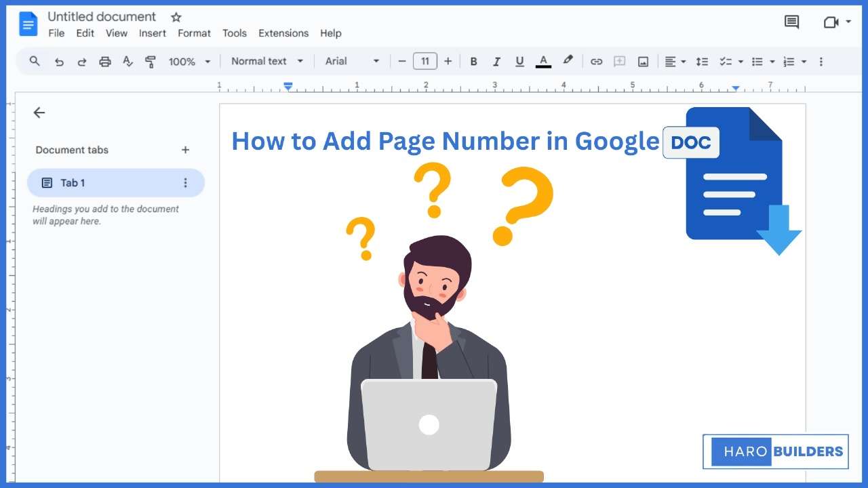Rename the Untitled document title
This screenshot has width=868, height=488.
point(102,17)
